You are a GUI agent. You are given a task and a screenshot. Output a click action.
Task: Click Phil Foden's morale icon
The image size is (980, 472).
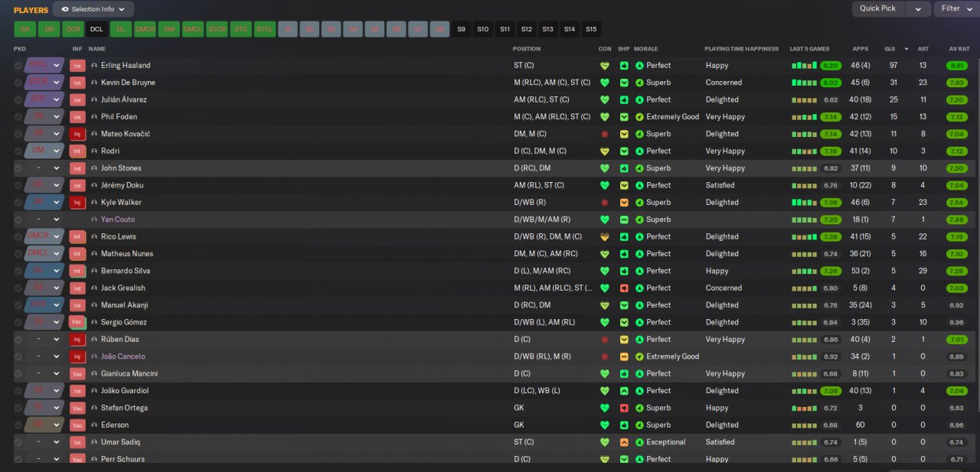(640, 117)
